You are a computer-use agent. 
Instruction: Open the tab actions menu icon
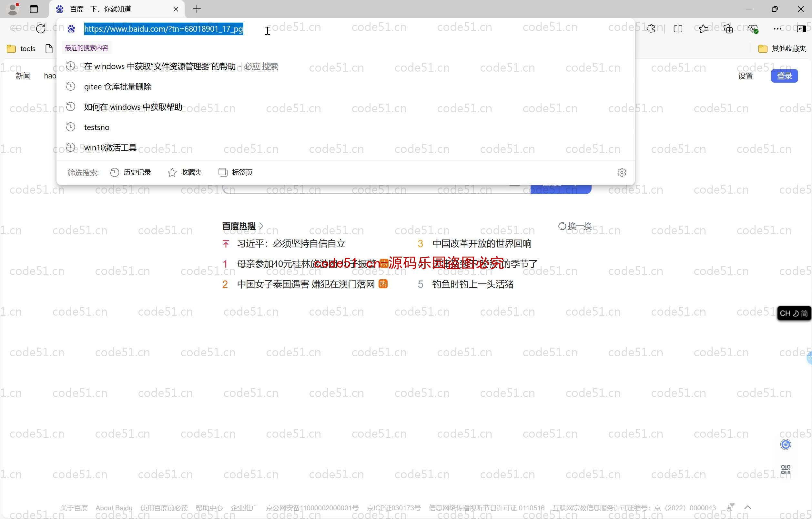click(x=34, y=9)
